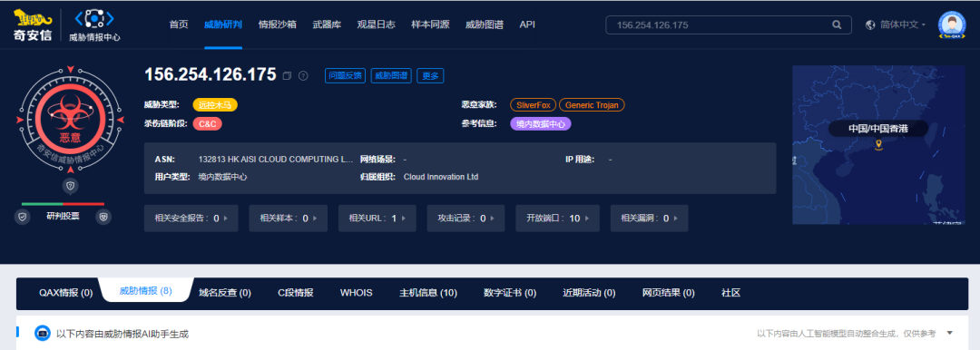The height and width of the screenshot is (350, 980).
Task: Expand 相关漏洞 : 0 entry
Action: tap(650, 219)
